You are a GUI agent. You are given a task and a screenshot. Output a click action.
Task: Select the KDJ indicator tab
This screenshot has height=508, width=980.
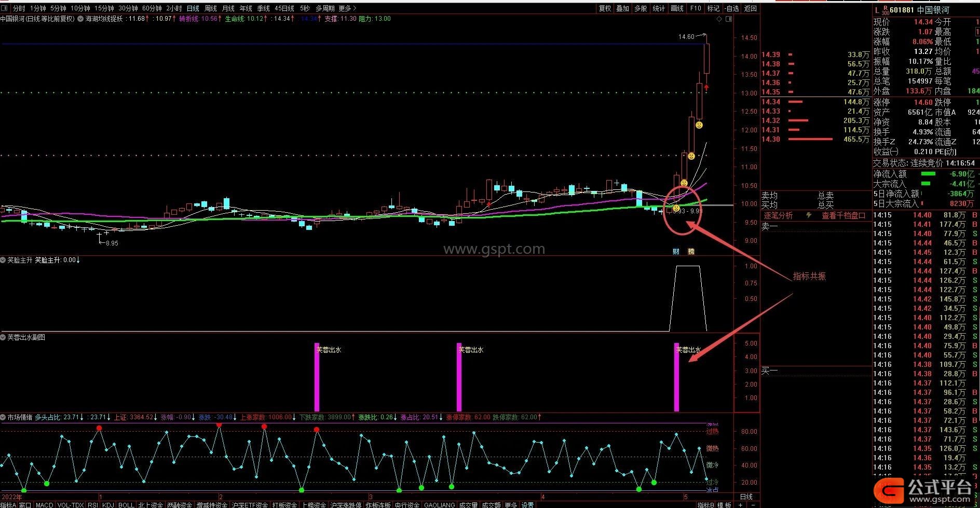click(108, 504)
